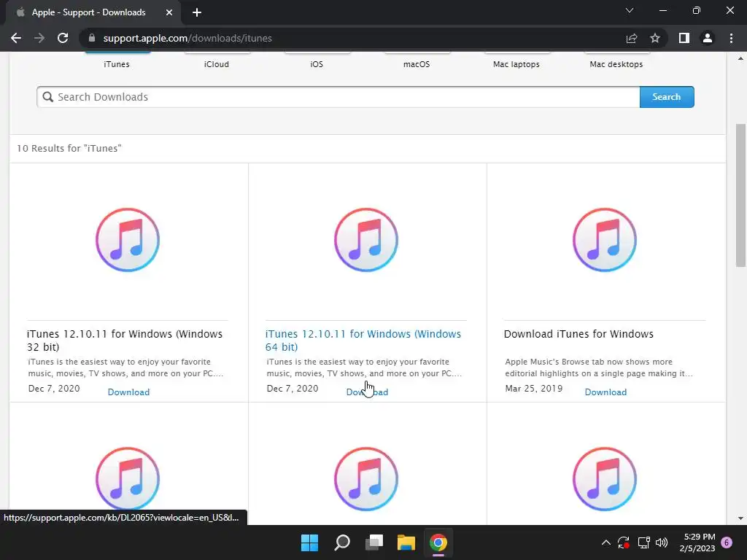
Task: Click Chrome icon on taskbar
Action: (438, 542)
